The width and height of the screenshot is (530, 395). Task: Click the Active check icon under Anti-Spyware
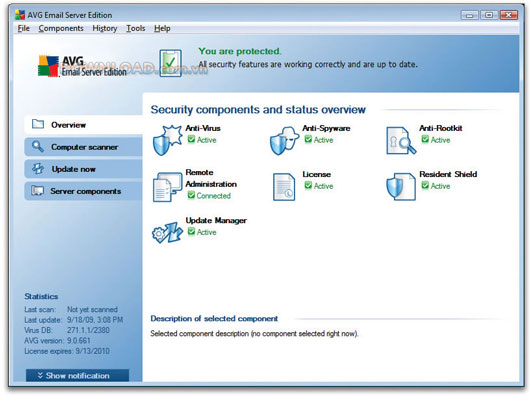pyautogui.click(x=308, y=139)
